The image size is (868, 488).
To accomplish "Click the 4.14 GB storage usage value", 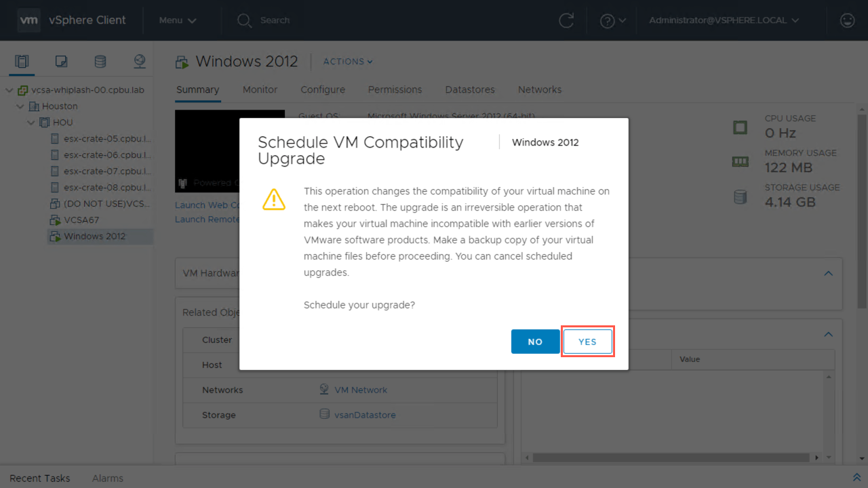I will 790,202.
